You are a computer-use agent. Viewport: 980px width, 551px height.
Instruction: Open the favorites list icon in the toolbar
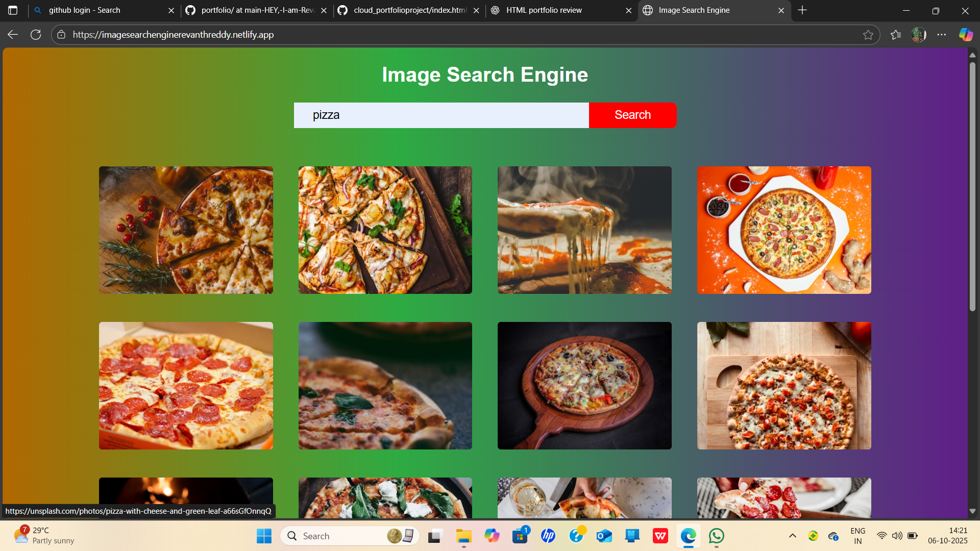tap(896, 35)
